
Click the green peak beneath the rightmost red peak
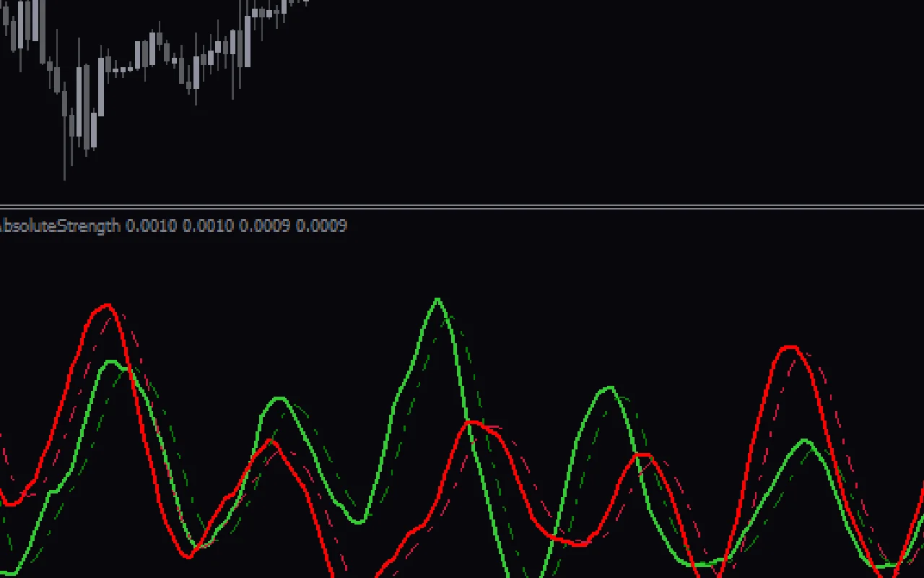[806, 441]
